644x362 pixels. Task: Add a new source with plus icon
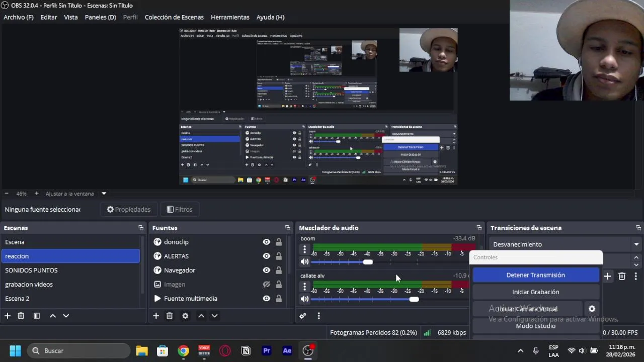point(156,316)
